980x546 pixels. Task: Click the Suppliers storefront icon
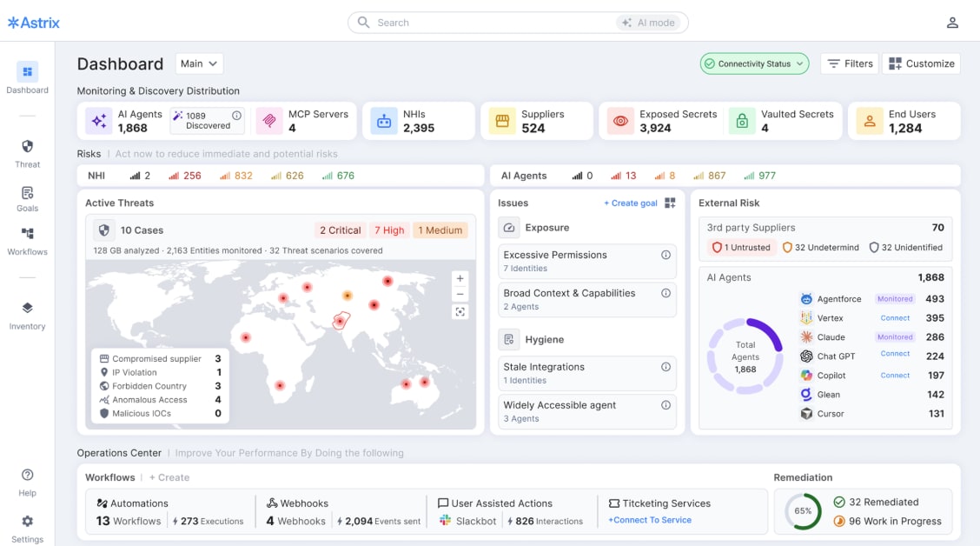click(x=502, y=121)
